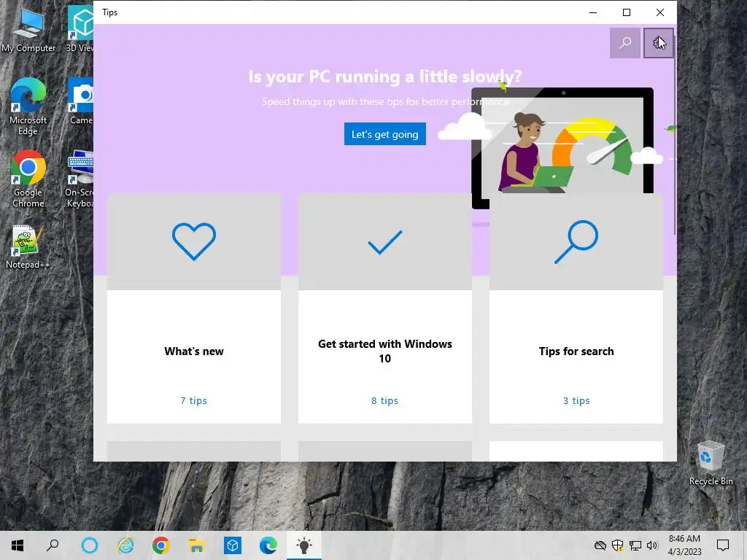Click the Let's get going button
The image size is (747, 560).
coord(385,134)
